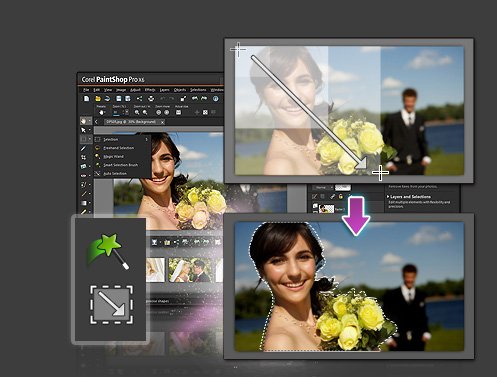Click the back arrow left of the document tab
The image size is (497, 377).
tap(96, 122)
